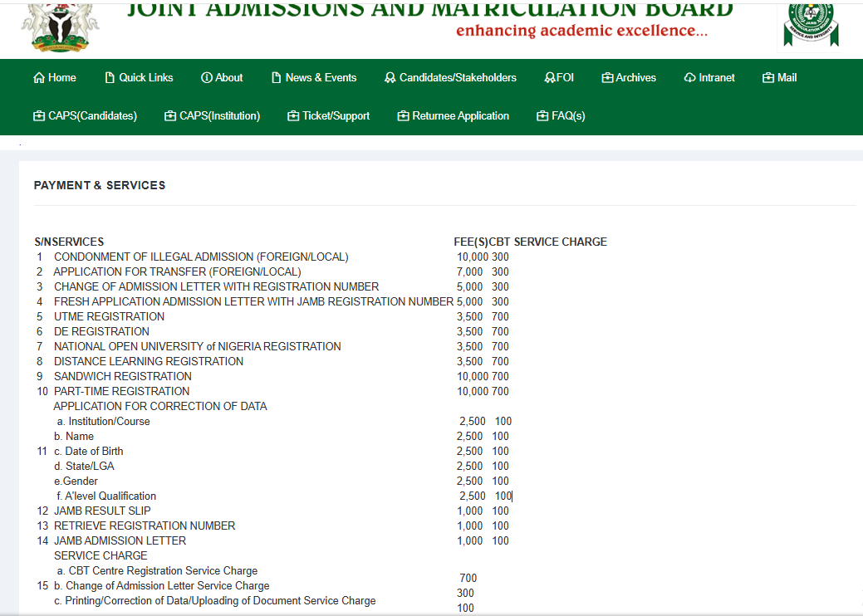Click 'DISTANCE LEARNING REGISTRATION' text

point(149,361)
